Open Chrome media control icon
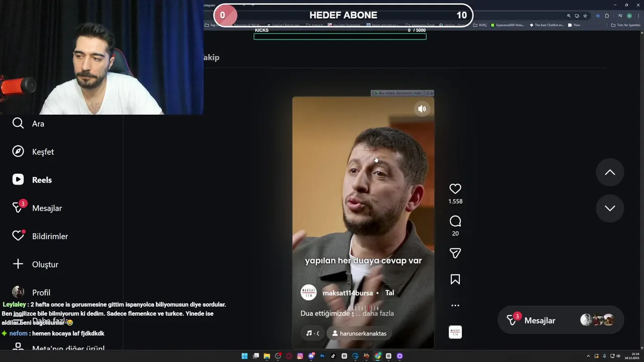The width and height of the screenshot is (644, 362). point(620,16)
